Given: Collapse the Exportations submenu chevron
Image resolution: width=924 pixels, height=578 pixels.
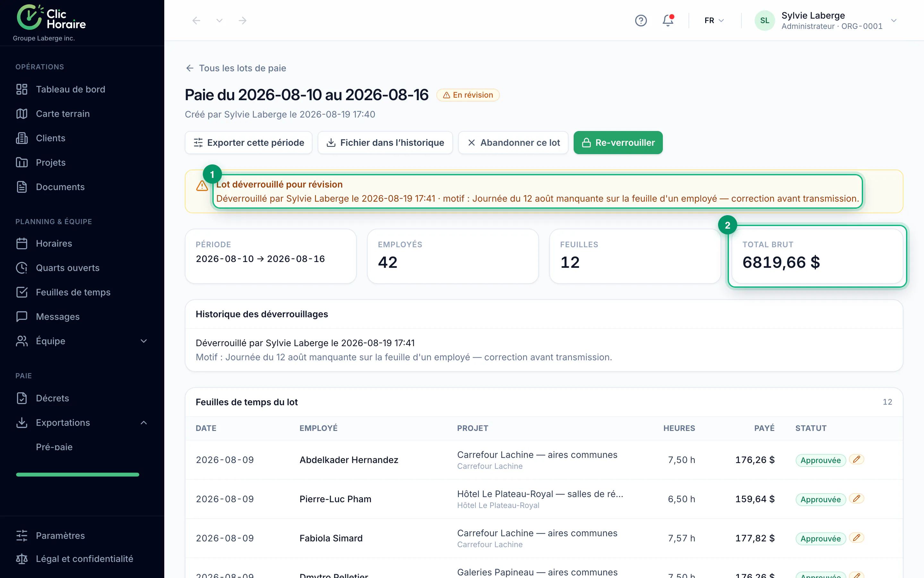Looking at the screenshot, I should pos(143,423).
